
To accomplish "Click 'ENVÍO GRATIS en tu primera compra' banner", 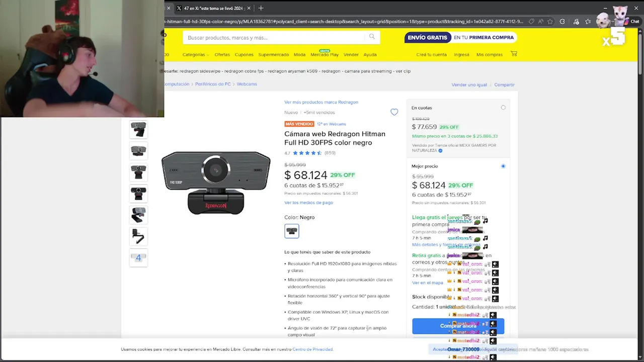I will click(460, 37).
